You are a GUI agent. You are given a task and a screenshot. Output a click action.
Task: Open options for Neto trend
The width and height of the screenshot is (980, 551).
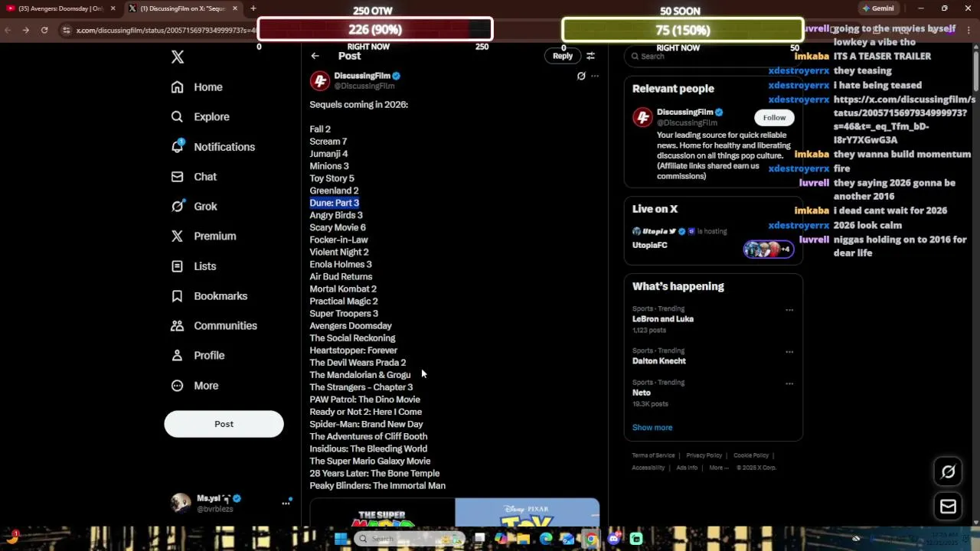pos(789,383)
